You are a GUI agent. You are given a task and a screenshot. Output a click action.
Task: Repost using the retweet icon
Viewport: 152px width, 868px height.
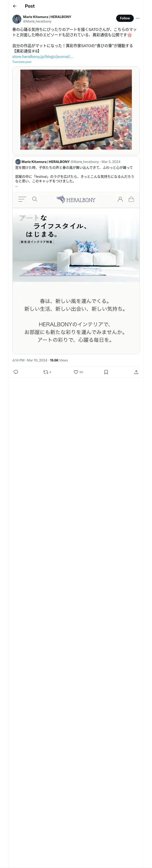click(47, 372)
